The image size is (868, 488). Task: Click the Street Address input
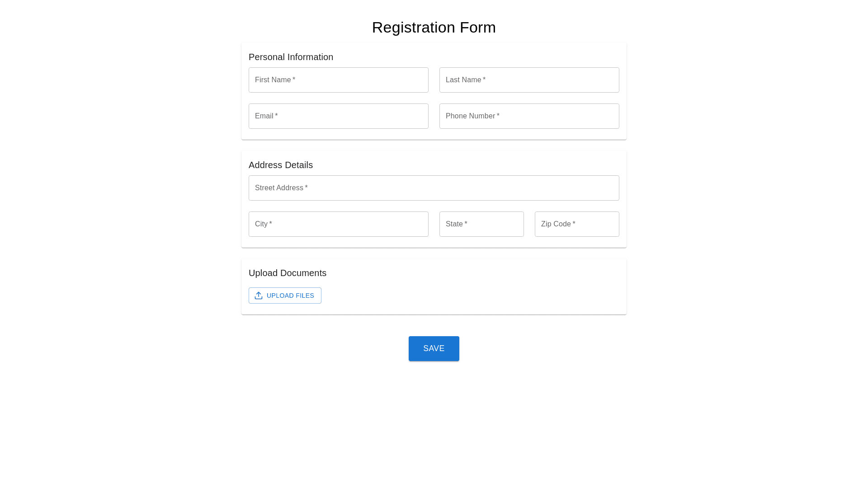tap(434, 188)
